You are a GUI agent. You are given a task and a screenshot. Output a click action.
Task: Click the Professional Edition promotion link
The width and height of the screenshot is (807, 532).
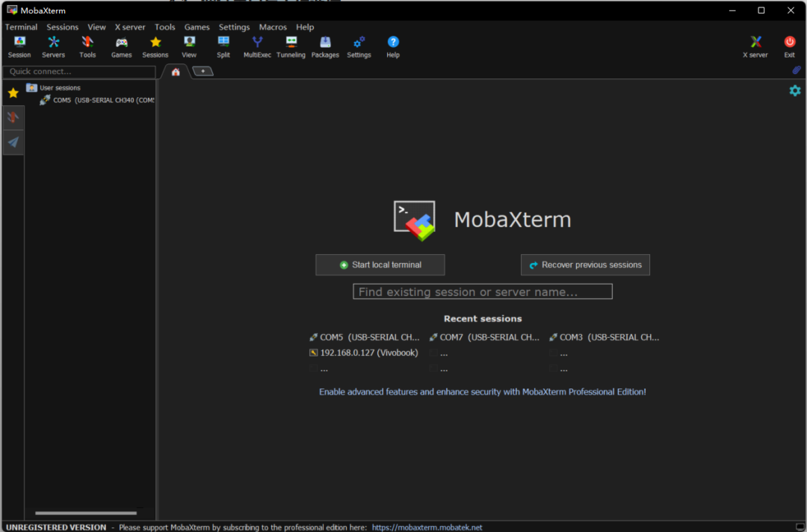pyautogui.click(x=482, y=392)
